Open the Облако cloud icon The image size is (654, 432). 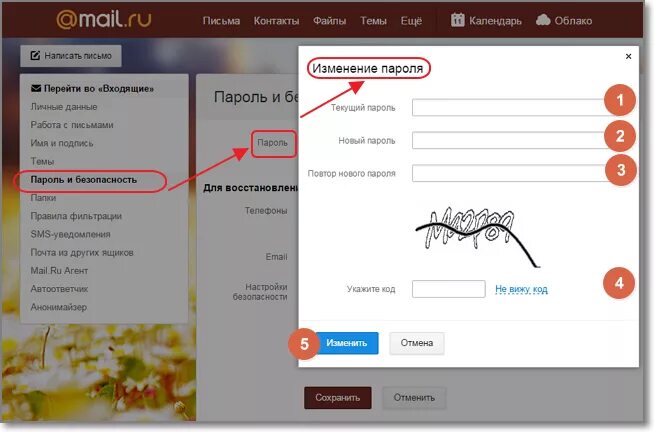[543, 20]
